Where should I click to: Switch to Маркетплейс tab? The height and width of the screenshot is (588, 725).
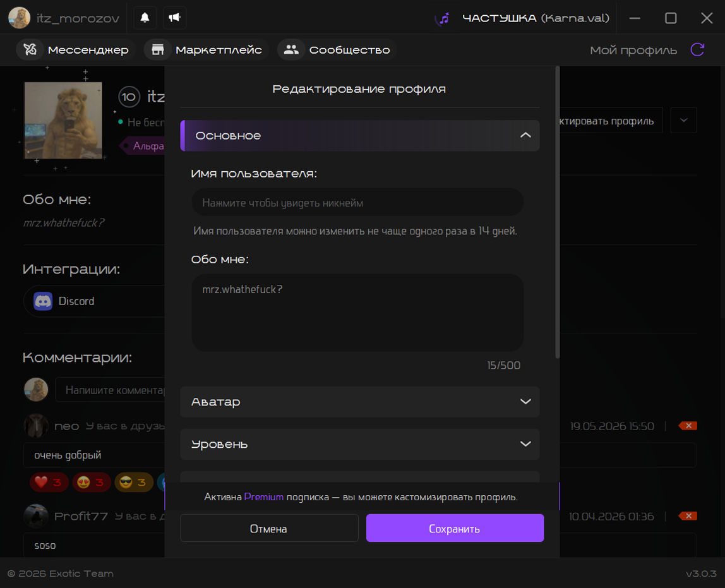[x=207, y=49]
